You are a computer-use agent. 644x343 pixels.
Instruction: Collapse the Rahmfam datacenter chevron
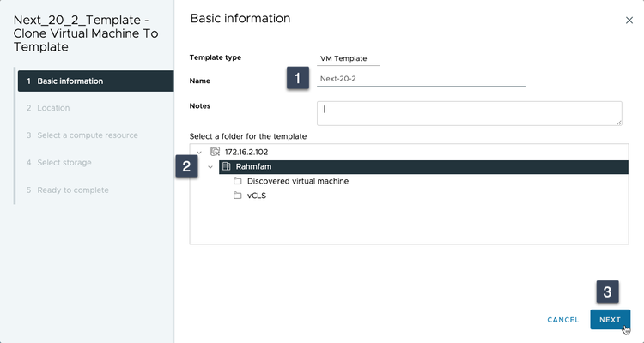pyautogui.click(x=210, y=166)
